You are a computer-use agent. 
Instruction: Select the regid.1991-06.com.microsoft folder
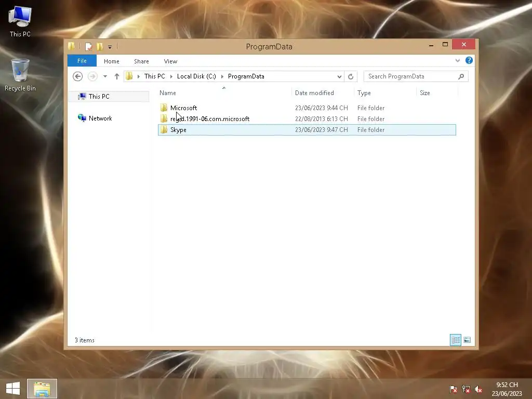tap(307, 119)
